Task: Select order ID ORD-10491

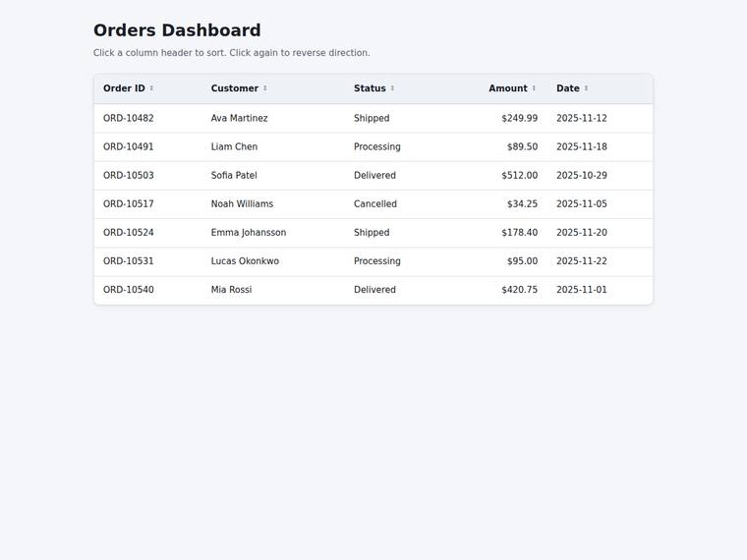Action: click(129, 146)
